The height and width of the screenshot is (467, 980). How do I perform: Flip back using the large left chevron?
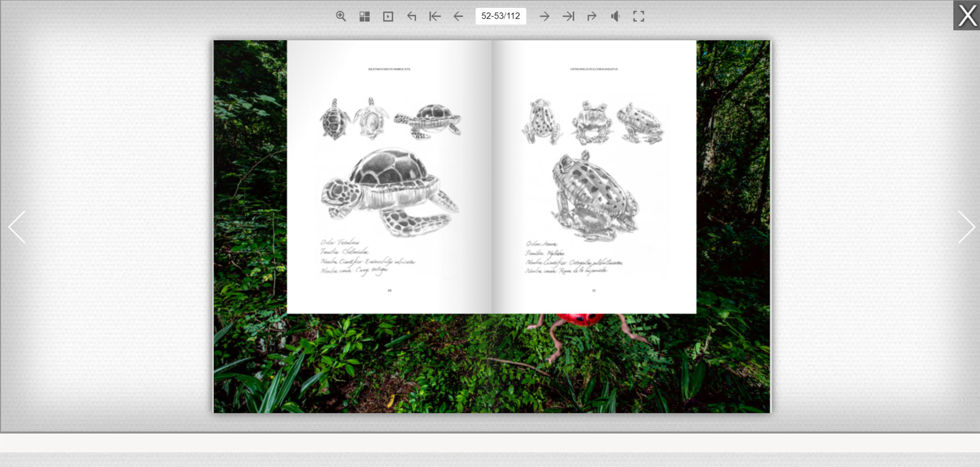[17, 227]
